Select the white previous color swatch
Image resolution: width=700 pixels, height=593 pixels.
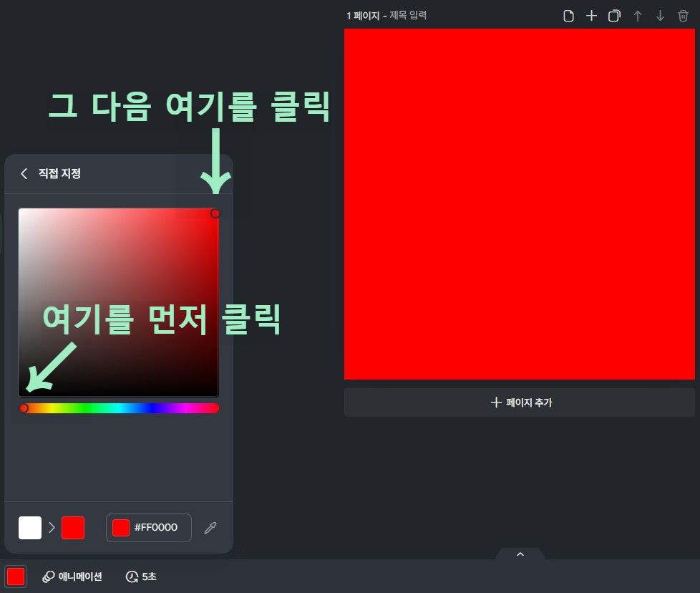pyautogui.click(x=29, y=528)
